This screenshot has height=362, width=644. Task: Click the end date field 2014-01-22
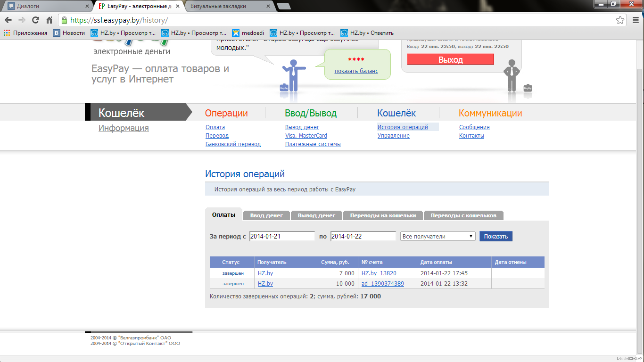(363, 236)
